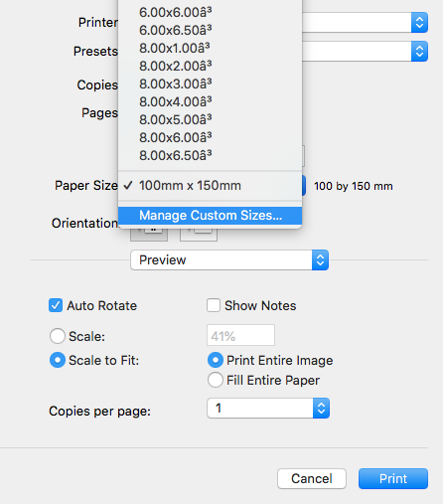
Task: Pick the 8.00x6.50 paper size
Action: tap(210, 155)
